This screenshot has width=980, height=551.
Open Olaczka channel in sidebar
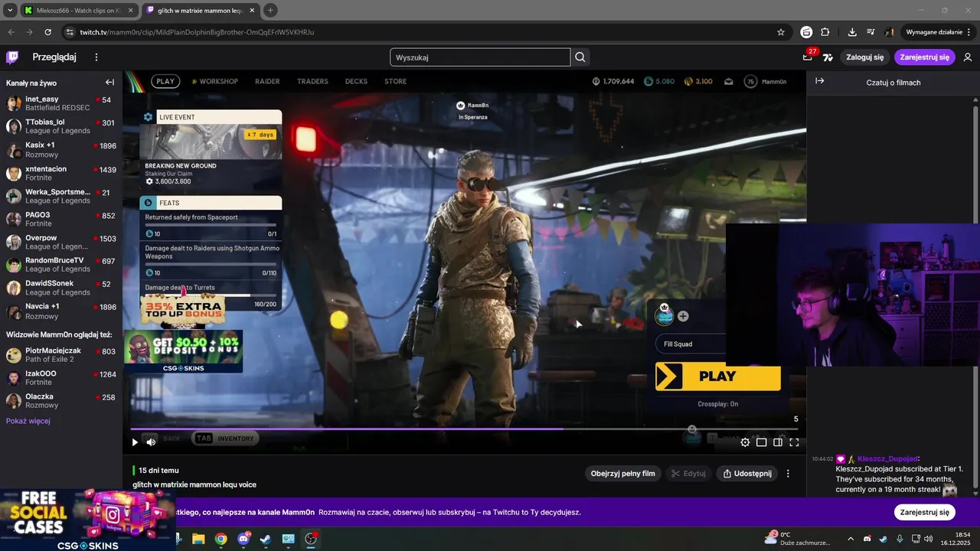click(61, 401)
